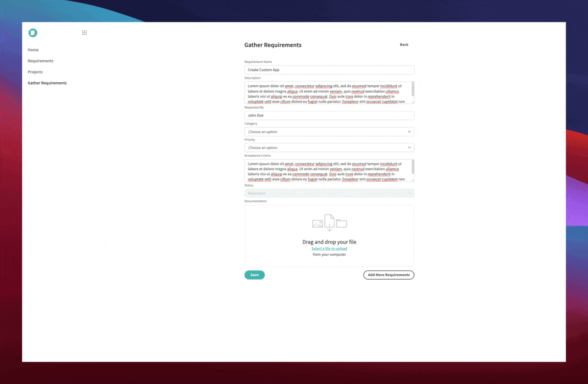Expand the Priority option list
This screenshot has width=588, height=384.
click(329, 147)
